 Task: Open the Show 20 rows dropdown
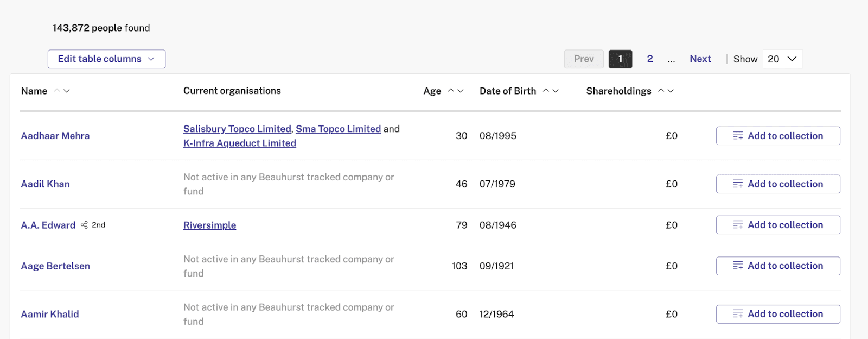[x=782, y=59]
